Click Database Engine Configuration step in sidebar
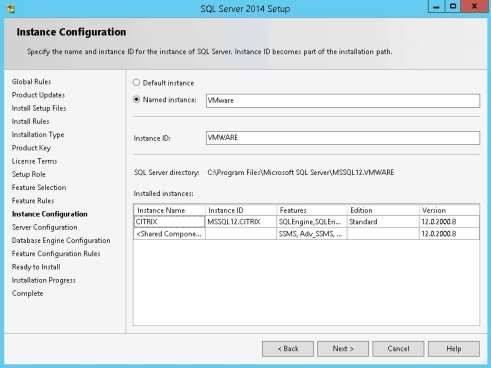This screenshot has width=491, height=368. point(61,240)
